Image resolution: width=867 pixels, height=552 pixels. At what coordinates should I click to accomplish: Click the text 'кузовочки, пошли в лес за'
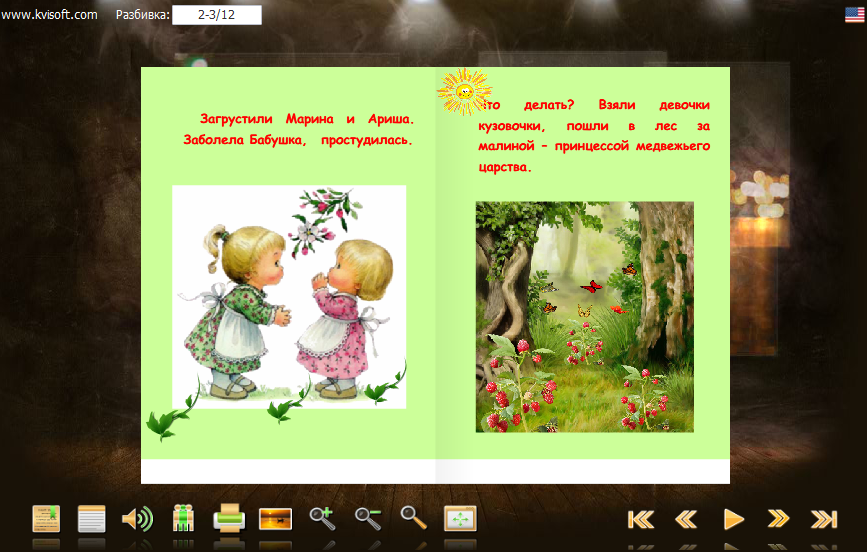594,126
